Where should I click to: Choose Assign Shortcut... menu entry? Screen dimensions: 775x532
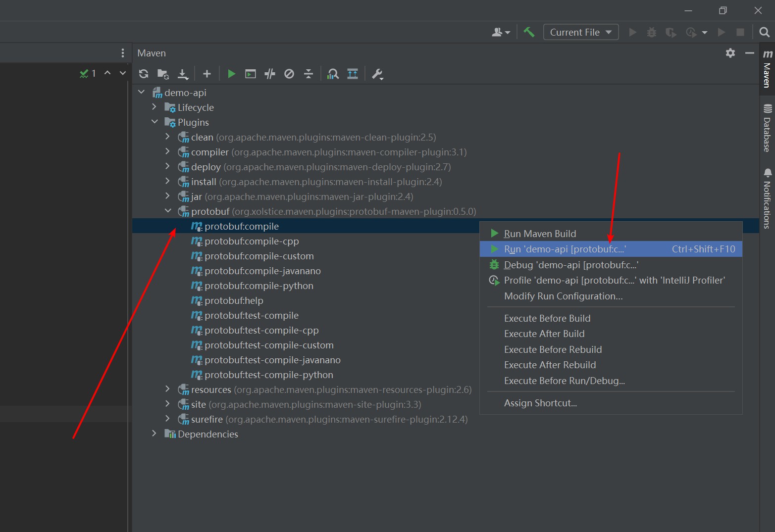(x=611, y=403)
